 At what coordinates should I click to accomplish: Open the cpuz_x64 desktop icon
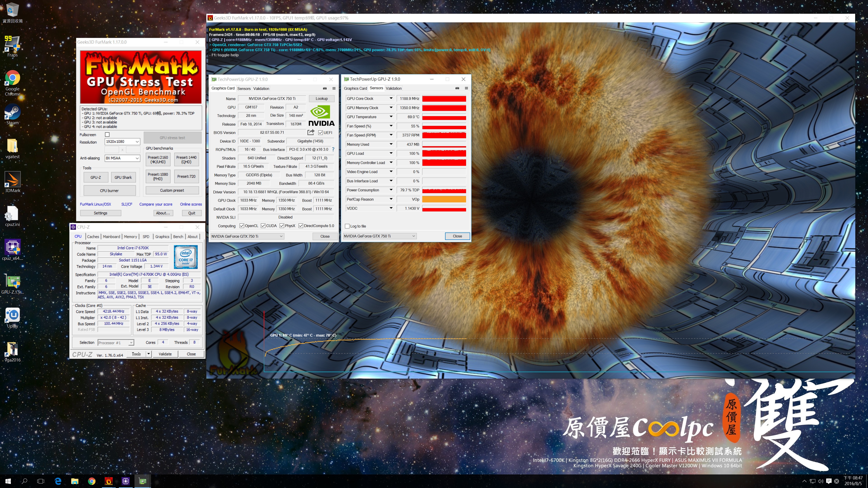(x=12, y=250)
